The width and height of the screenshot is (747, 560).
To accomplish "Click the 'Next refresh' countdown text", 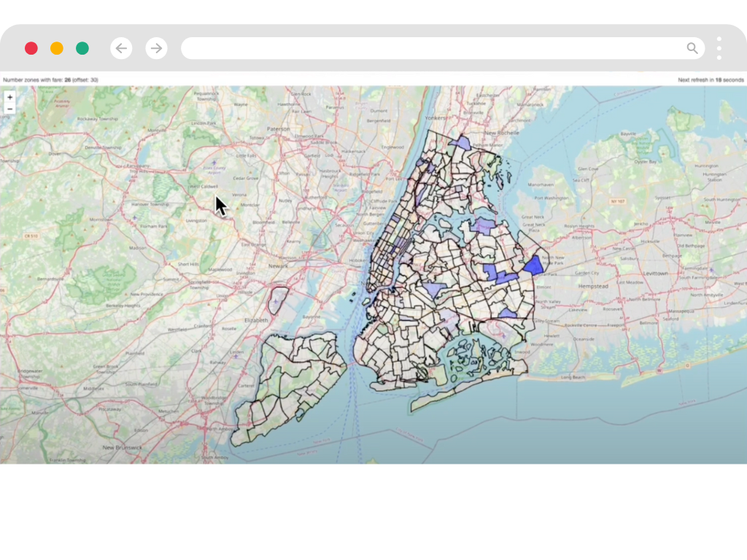I will point(711,79).
